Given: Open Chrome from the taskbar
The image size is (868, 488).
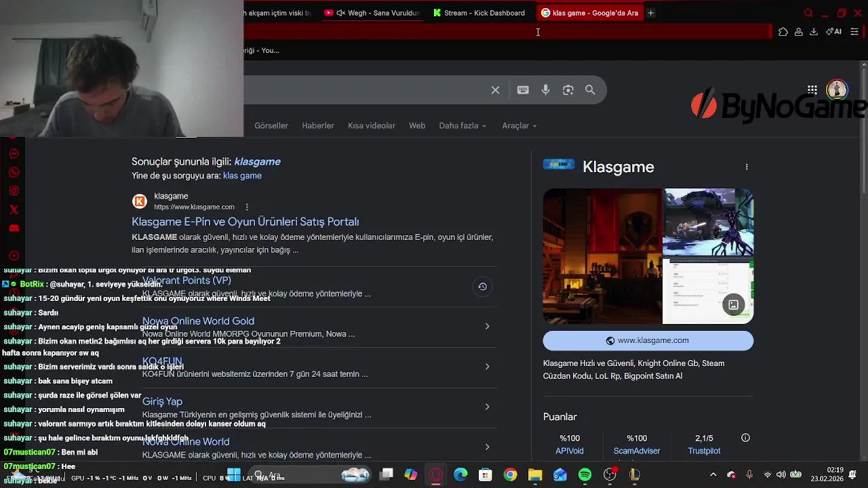Looking at the screenshot, I should click(510, 474).
